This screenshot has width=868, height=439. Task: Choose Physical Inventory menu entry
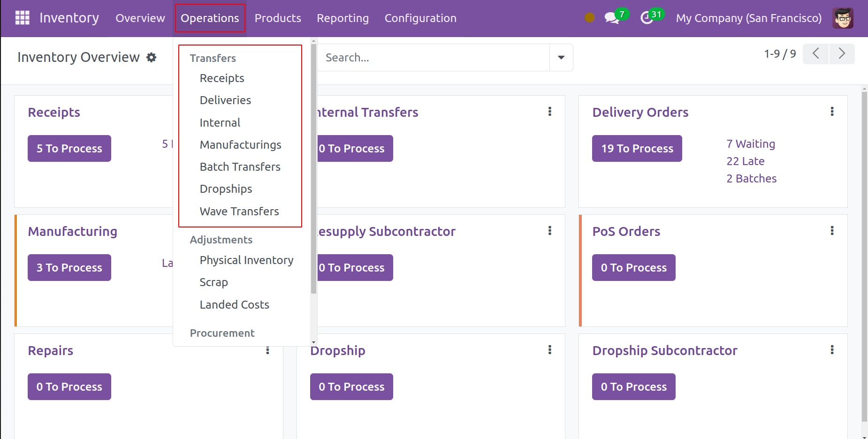point(246,260)
